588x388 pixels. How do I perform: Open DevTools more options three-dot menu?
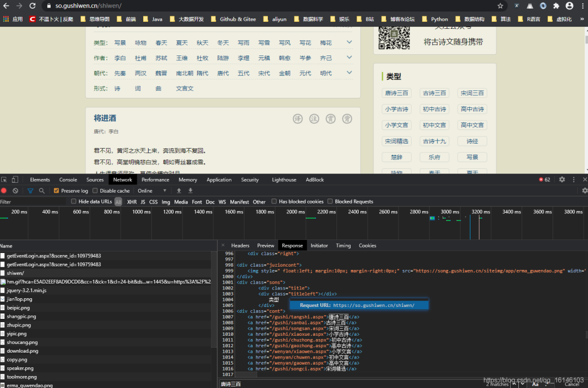(x=573, y=180)
